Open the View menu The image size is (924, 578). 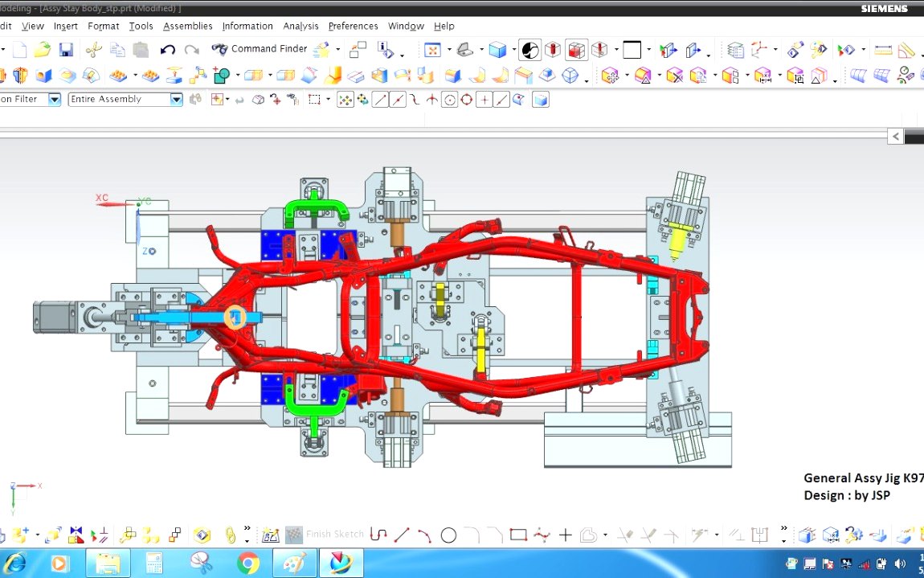(32, 26)
